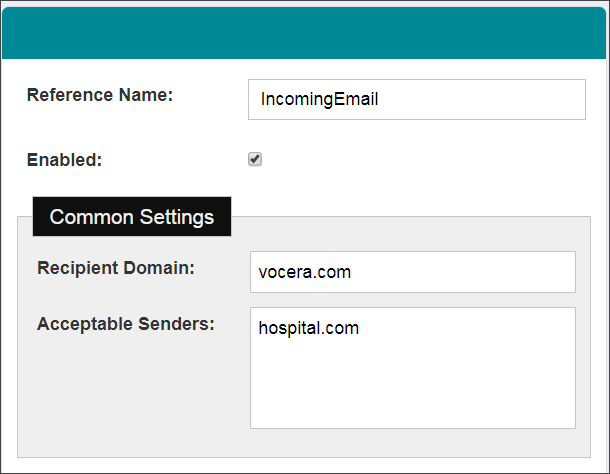Click the word Domain in the label
Screen dimensions: 610x474
pos(163,268)
